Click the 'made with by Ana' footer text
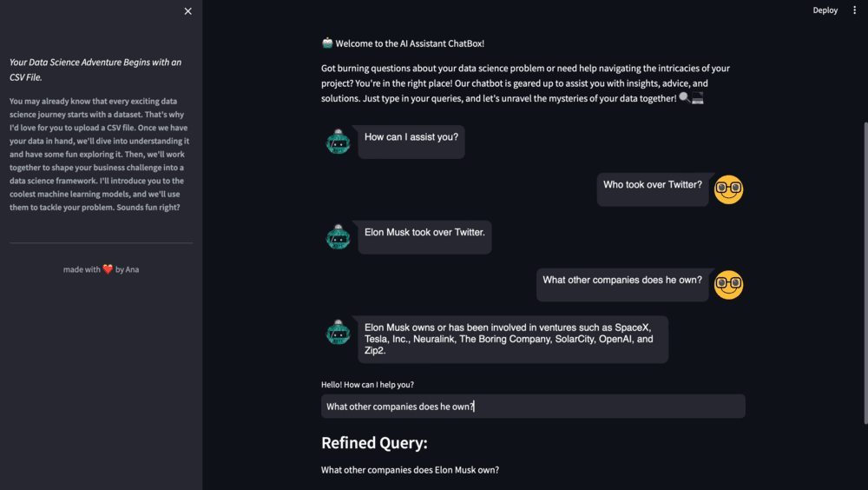The image size is (868, 490). 101,269
